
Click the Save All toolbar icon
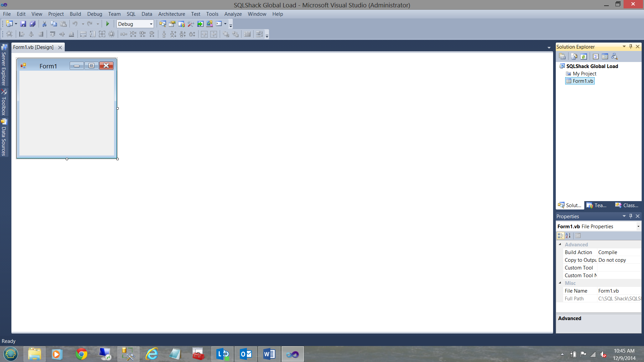coord(33,24)
